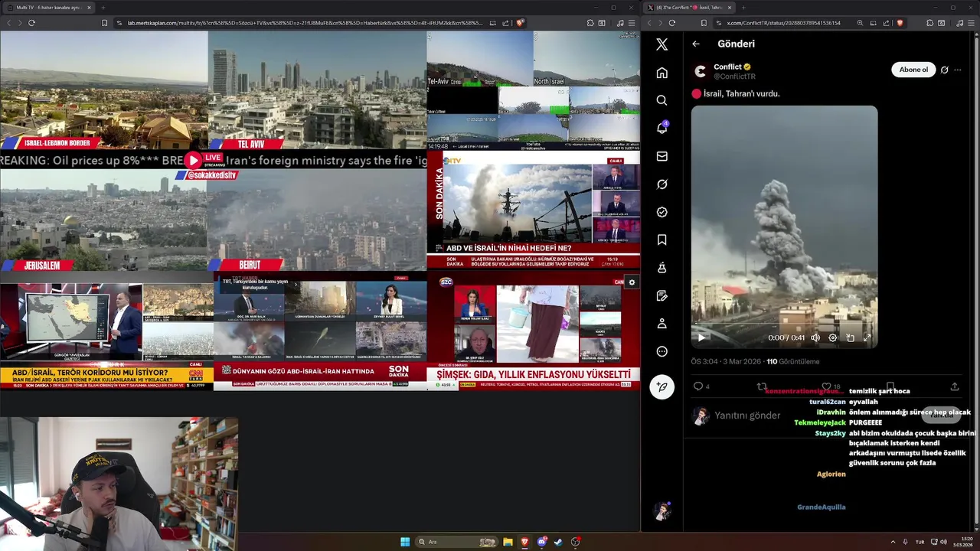Open 110 Görüntüleme view count
The height and width of the screenshot is (551, 980).
coord(793,361)
